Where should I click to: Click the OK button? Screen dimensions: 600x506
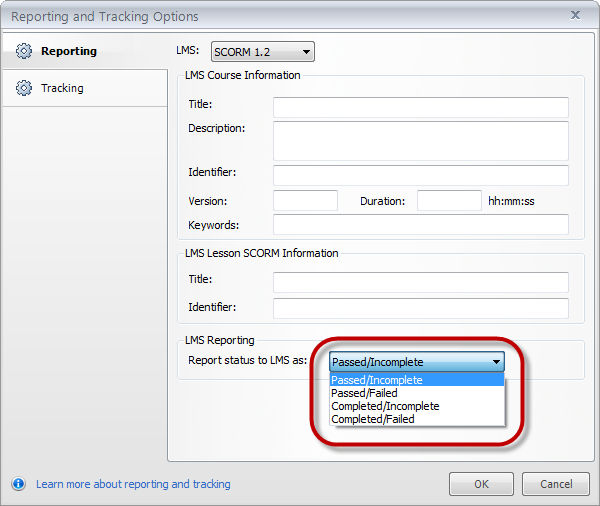(481, 484)
